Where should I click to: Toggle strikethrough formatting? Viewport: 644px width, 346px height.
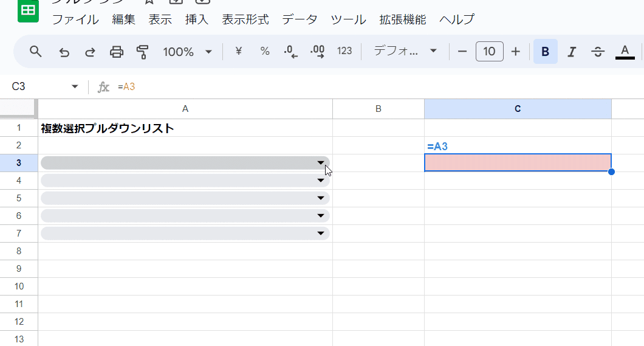click(598, 51)
